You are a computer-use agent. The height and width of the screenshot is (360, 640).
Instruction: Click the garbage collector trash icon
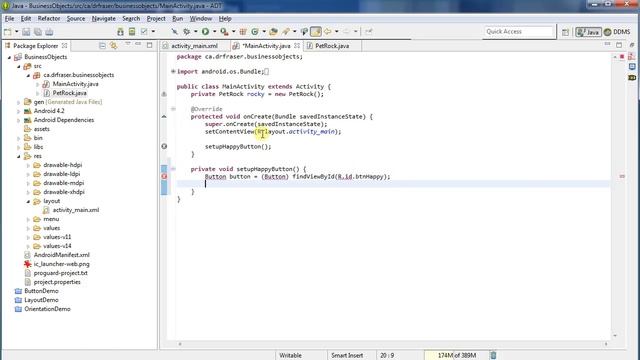coord(493,355)
